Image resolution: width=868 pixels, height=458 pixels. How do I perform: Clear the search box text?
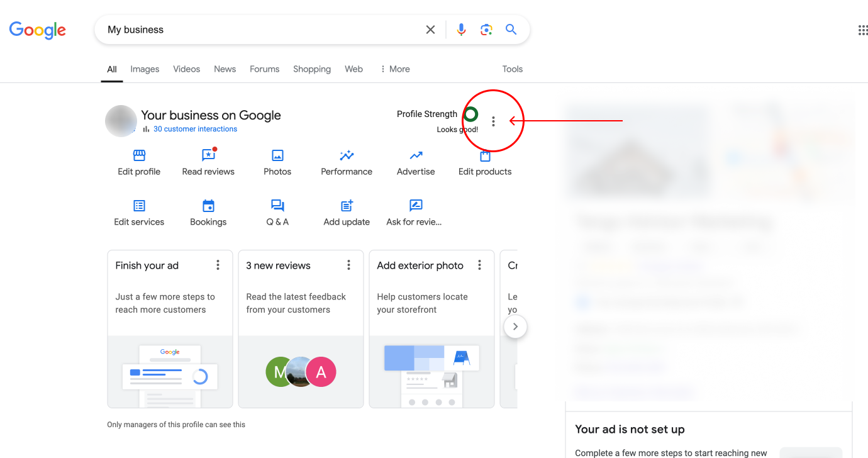click(430, 30)
